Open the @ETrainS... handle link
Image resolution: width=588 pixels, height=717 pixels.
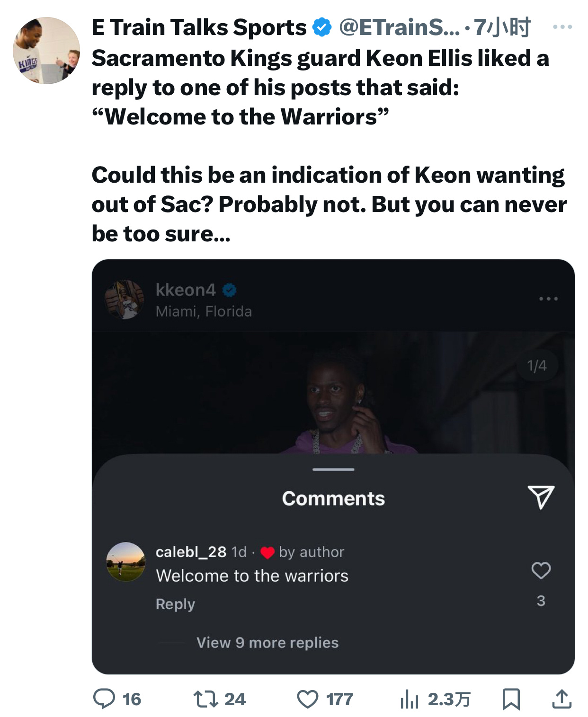pos(399,27)
